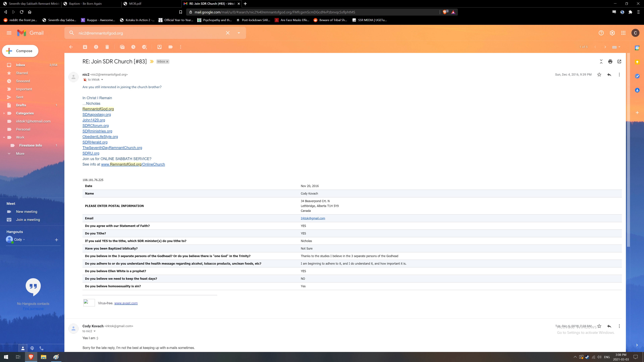
Task: Open Google Contacts side panel
Action: pyautogui.click(x=637, y=90)
